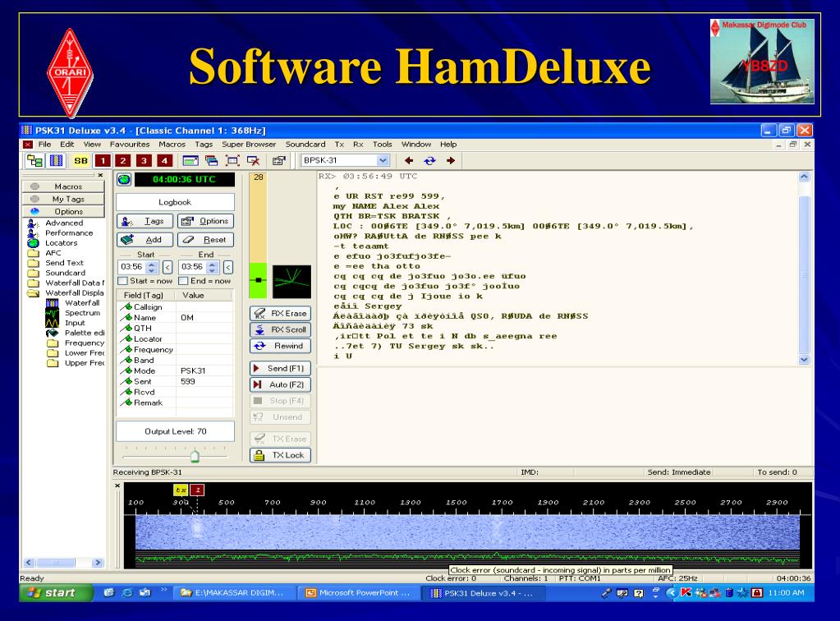
Task: Open the Favourites menu
Action: pos(130,144)
